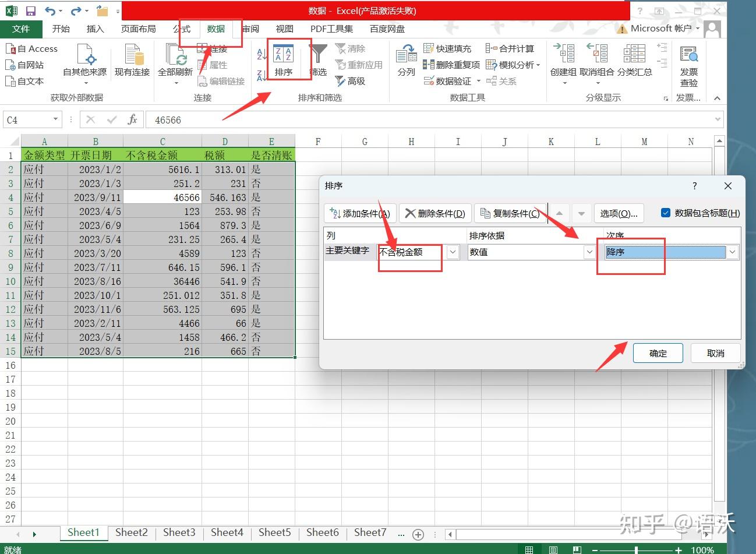756x554 pixels.
Task: Confirm sorting with the 确定 button
Action: (x=658, y=352)
